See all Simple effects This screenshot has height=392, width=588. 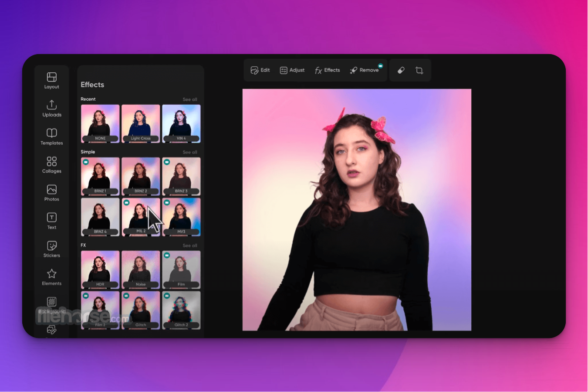[190, 152]
